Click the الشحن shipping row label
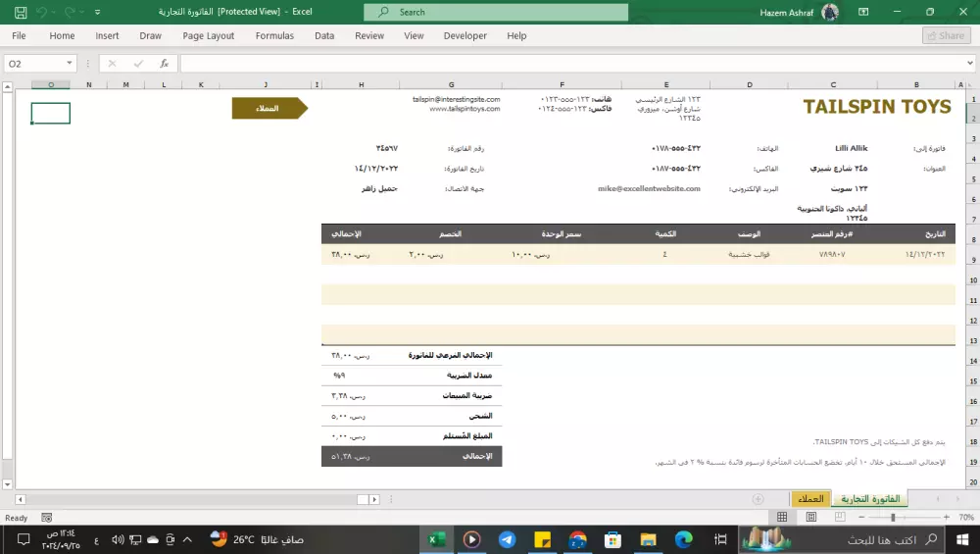The image size is (980, 554). [x=480, y=416]
